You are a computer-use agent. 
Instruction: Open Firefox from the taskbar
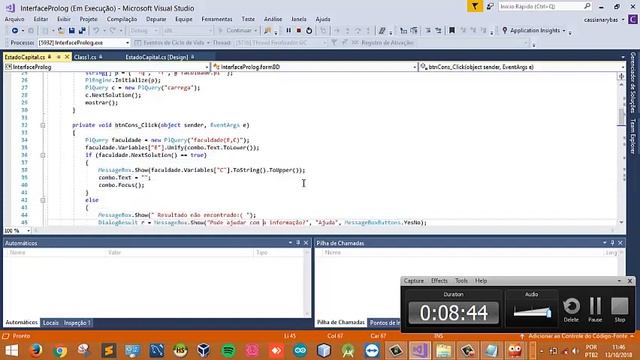pyautogui.click(x=36, y=351)
